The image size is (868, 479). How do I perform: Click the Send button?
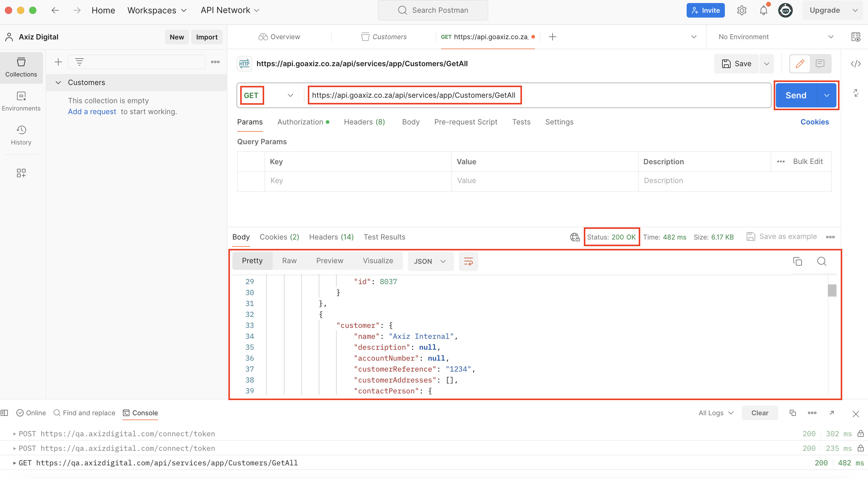click(x=796, y=95)
